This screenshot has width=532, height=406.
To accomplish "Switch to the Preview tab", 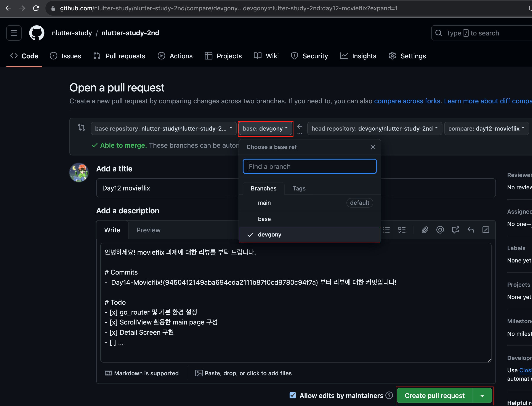I will click(148, 230).
